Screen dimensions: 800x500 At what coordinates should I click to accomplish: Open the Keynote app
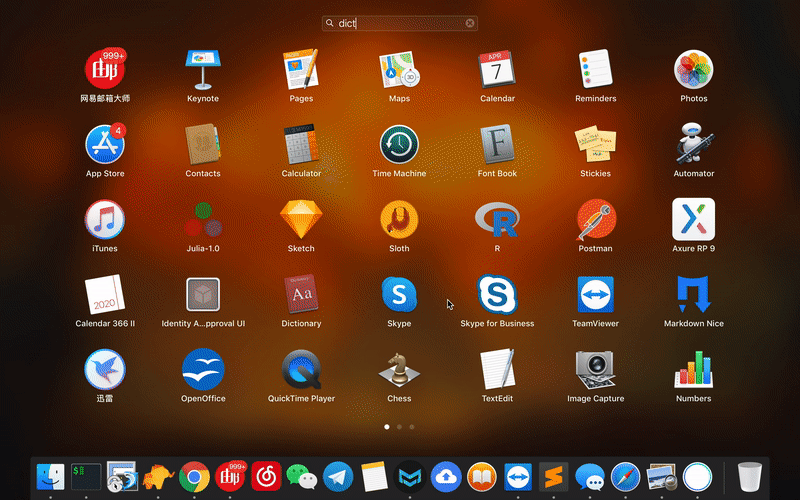point(203,70)
